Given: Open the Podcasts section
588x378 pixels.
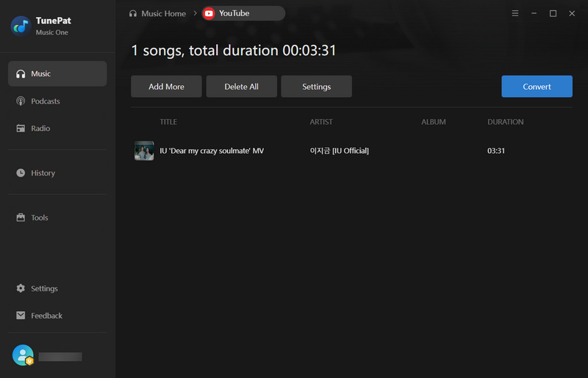Looking at the screenshot, I should coord(57,101).
